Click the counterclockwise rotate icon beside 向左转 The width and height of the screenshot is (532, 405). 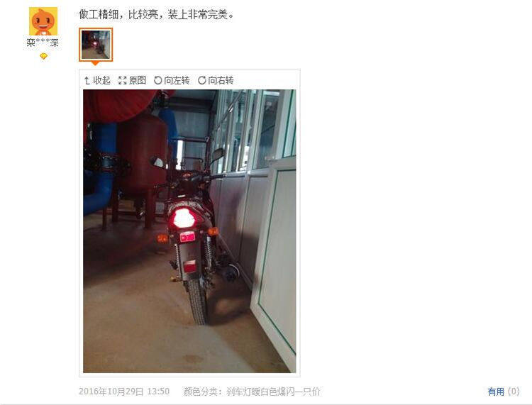pos(157,80)
